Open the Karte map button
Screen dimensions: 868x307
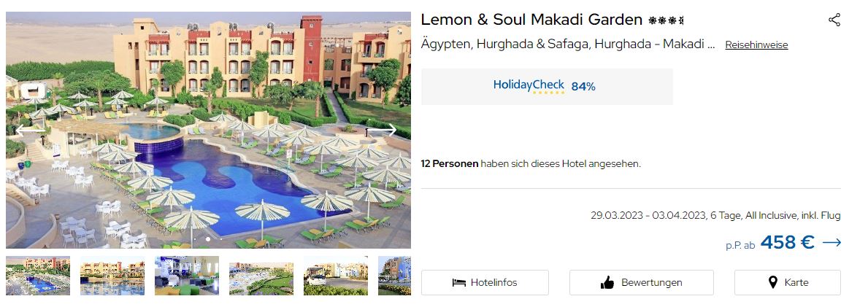[787, 283]
